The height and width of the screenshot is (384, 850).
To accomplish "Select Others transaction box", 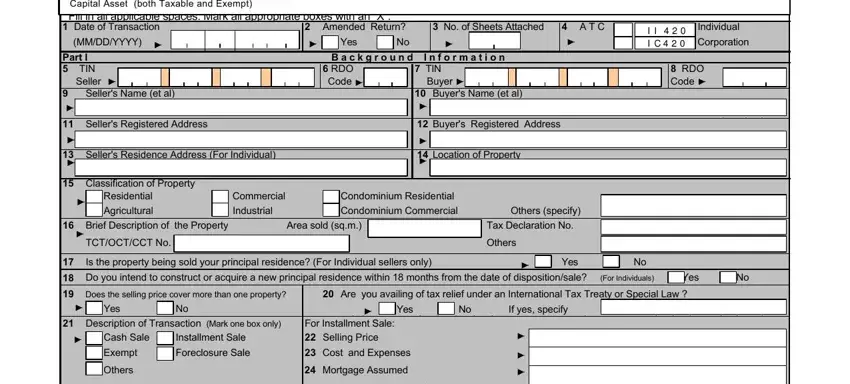I will (94, 369).
